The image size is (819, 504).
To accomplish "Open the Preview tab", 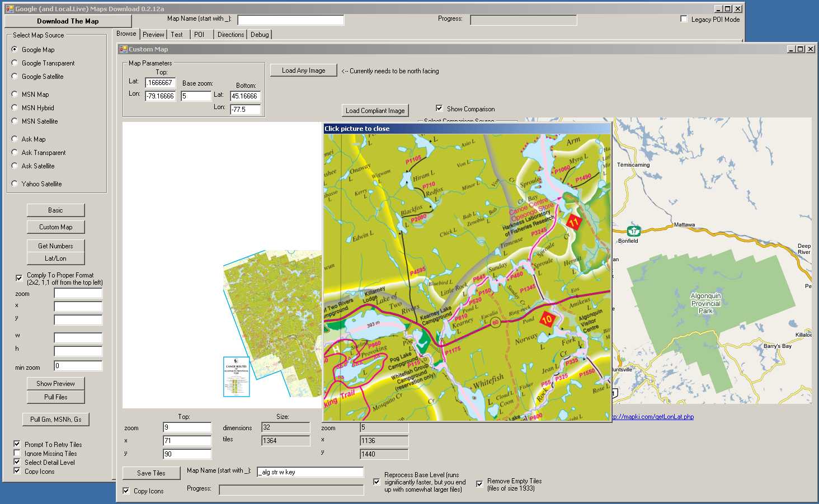I will (153, 35).
